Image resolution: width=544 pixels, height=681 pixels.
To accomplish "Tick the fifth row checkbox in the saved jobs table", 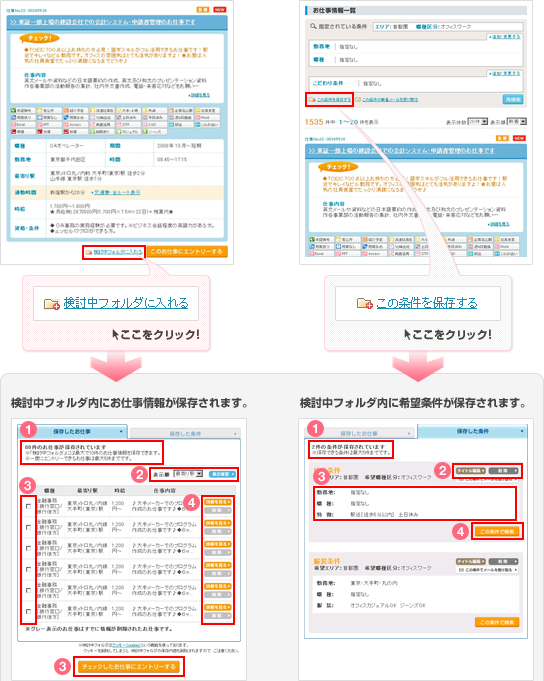I will coord(28,590).
